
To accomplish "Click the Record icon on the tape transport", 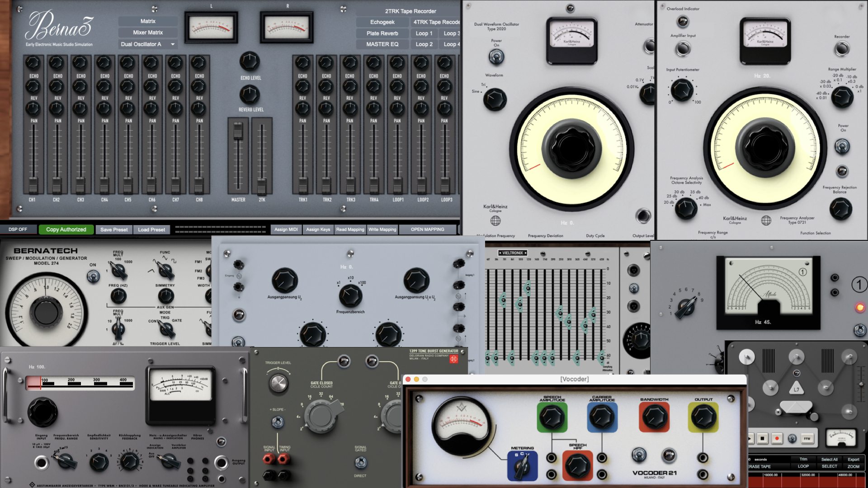I will pos(777,438).
